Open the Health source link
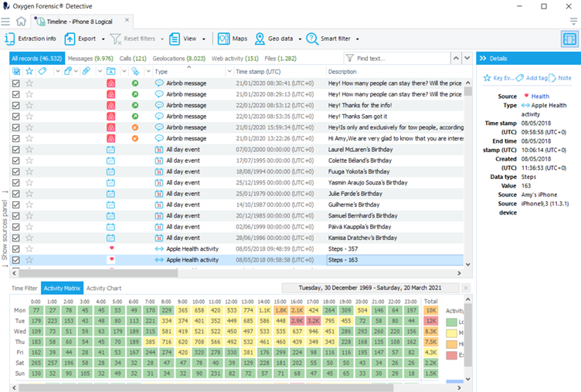This screenshot has width=581, height=392. pos(540,96)
